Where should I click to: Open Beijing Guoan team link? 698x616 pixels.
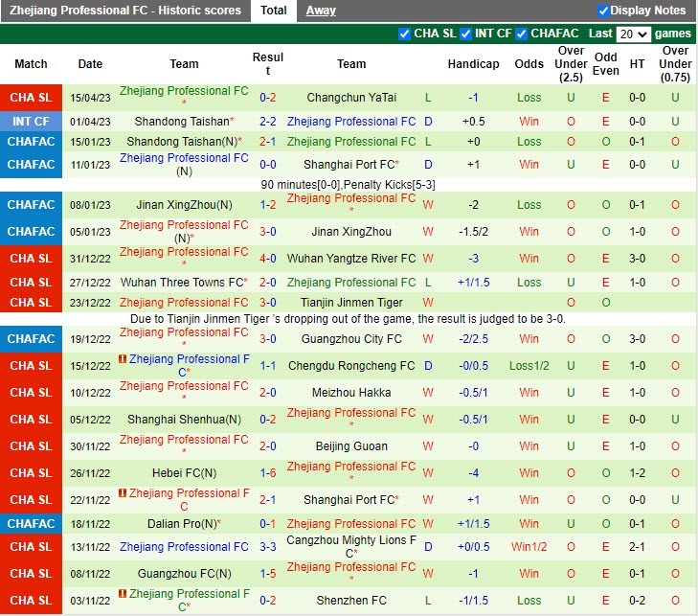pyautogui.click(x=351, y=446)
